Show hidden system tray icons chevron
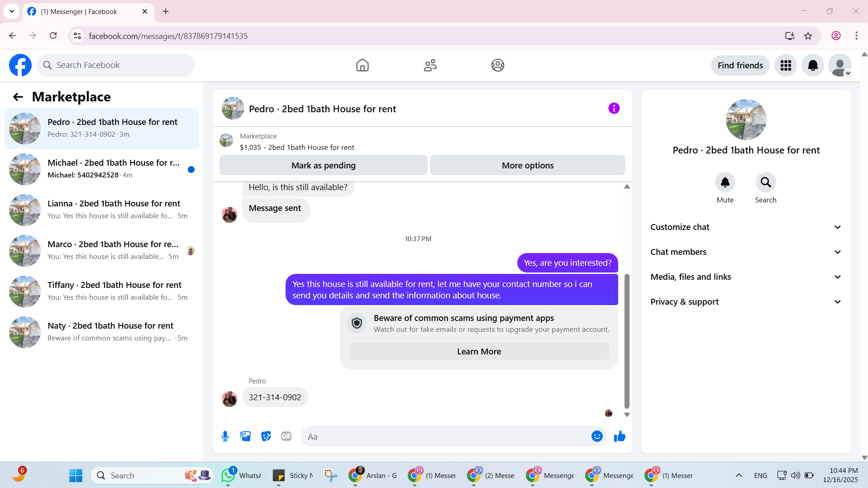 739,475
